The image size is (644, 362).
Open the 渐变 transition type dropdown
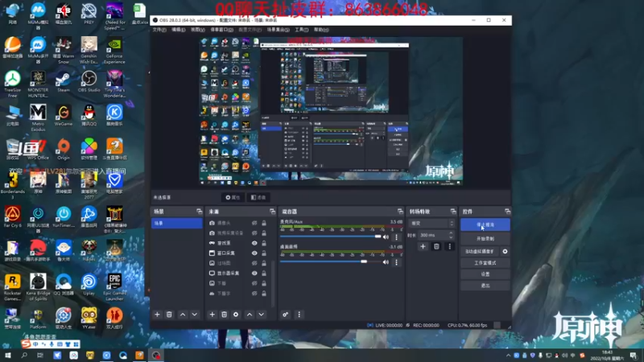431,224
